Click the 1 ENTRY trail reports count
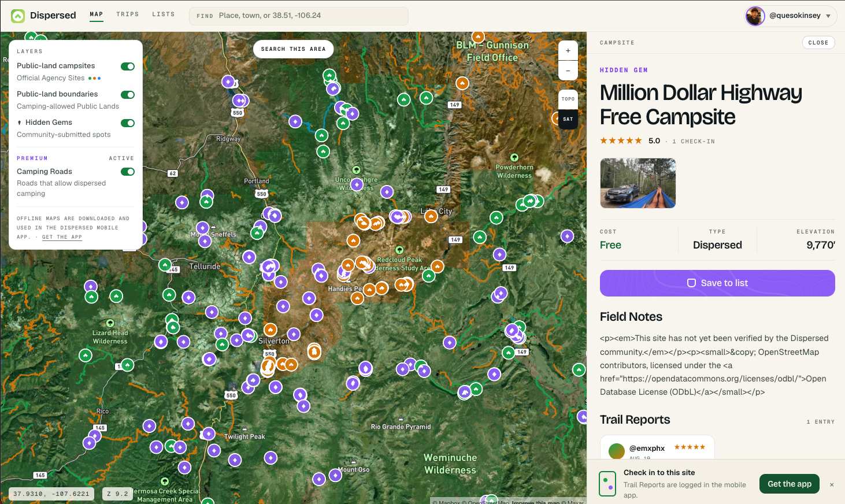Viewport: 845px width, 504px height. click(821, 422)
